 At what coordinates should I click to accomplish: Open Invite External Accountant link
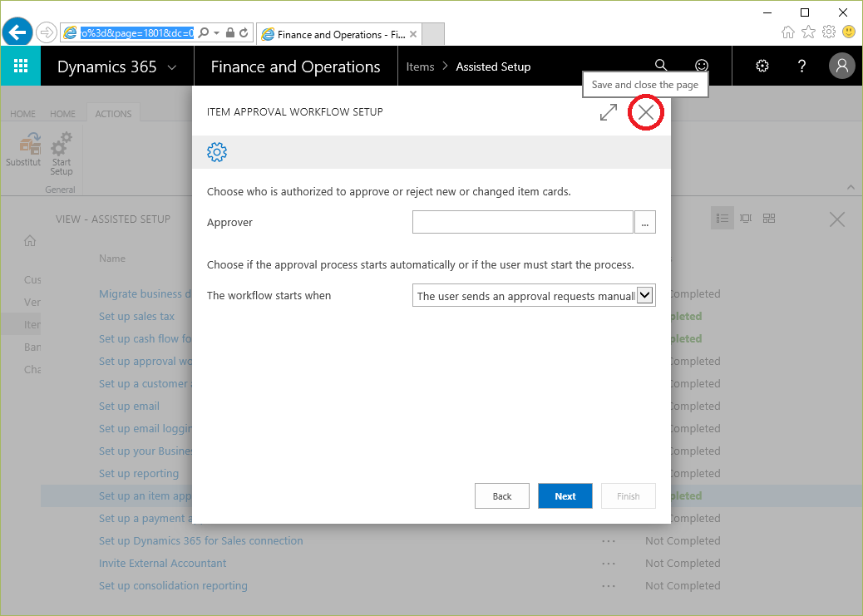point(162,563)
